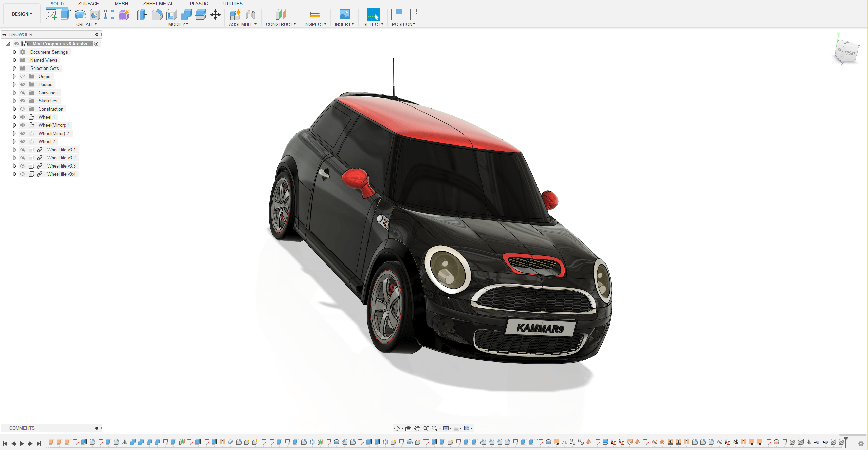Select the Joint tool icon
Image resolution: width=868 pixels, height=450 pixels.
(x=250, y=15)
